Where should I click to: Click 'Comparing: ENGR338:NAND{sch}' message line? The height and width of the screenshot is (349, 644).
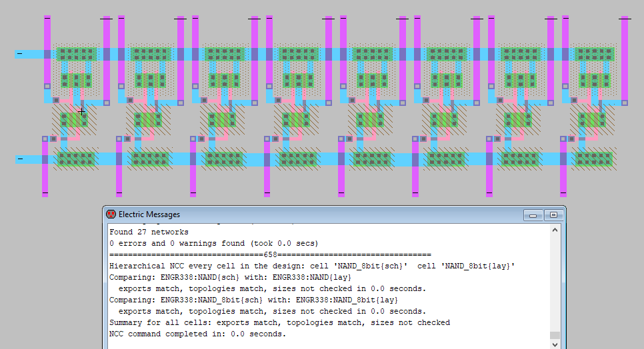[x=230, y=278]
